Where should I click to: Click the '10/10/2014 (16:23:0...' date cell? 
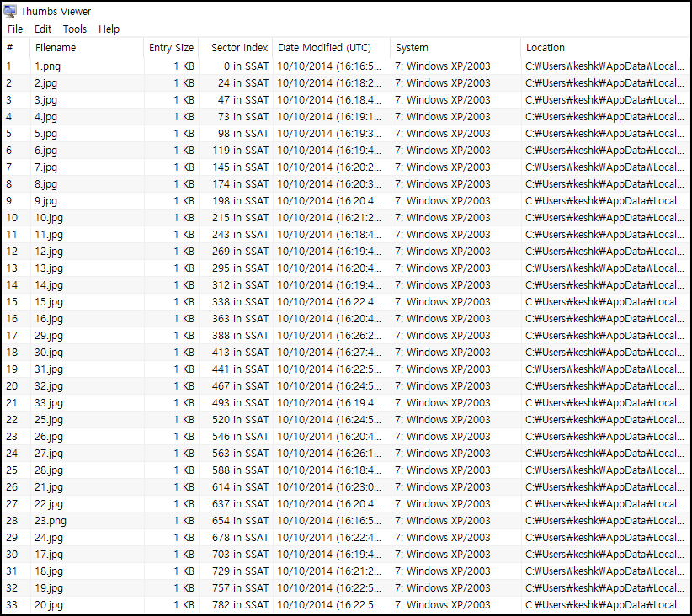(329, 486)
